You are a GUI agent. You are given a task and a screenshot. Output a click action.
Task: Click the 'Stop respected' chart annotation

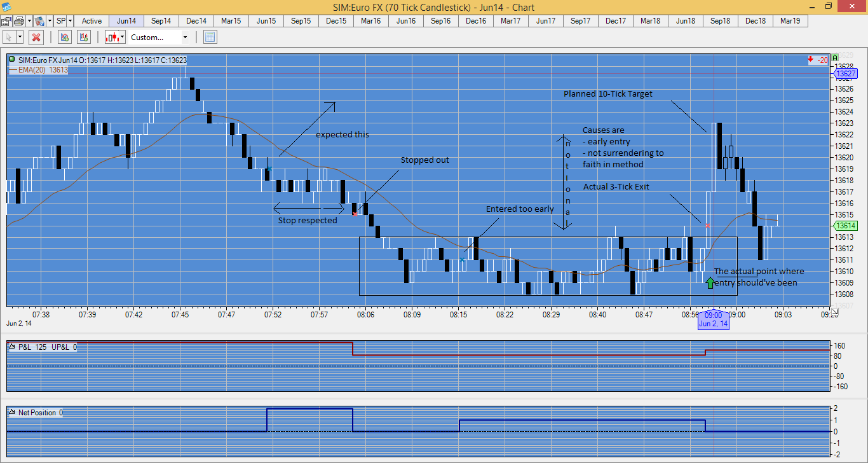click(x=308, y=221)
